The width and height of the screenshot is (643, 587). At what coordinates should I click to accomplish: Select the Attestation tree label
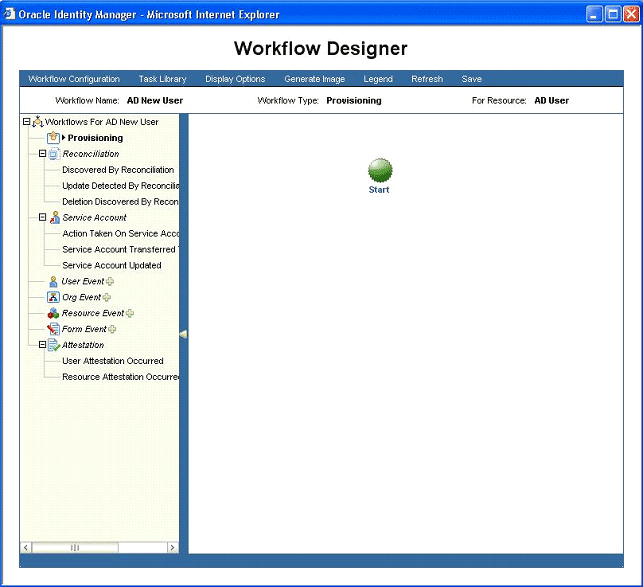click(83, 345)
